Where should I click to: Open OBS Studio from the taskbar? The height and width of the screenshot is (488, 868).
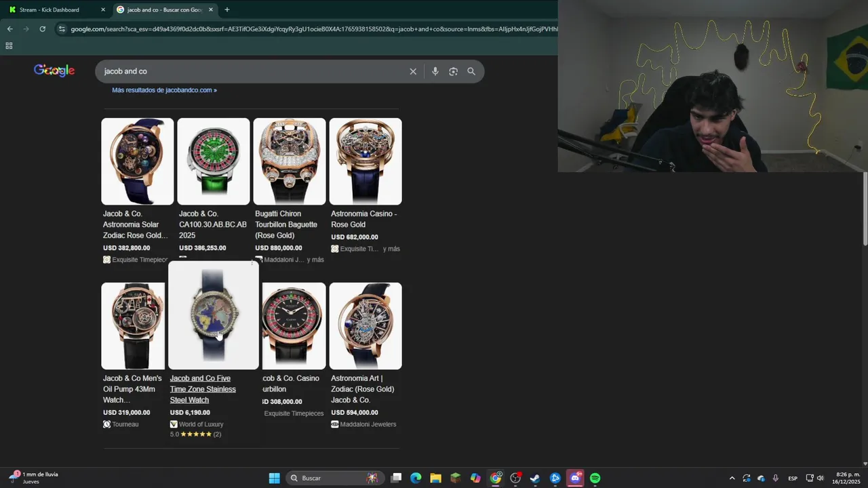[515, 478]
